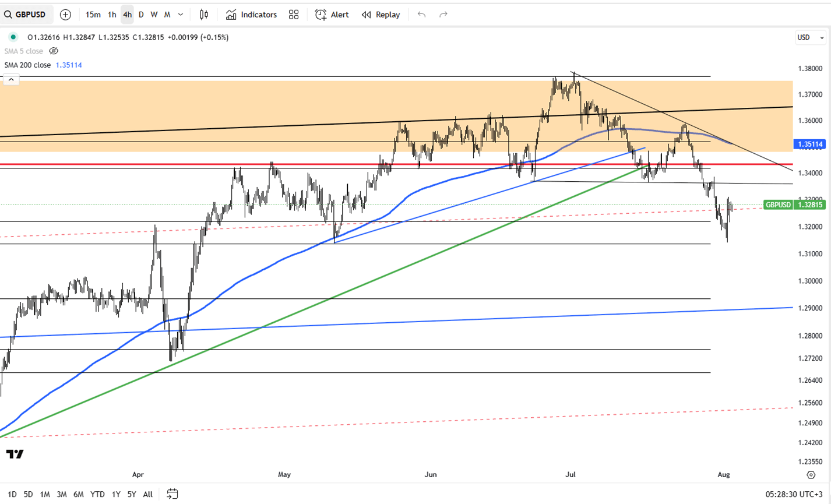Screen dimensions: 831x504
Task: Create a new Alert
Action: [x=332, y=15]
